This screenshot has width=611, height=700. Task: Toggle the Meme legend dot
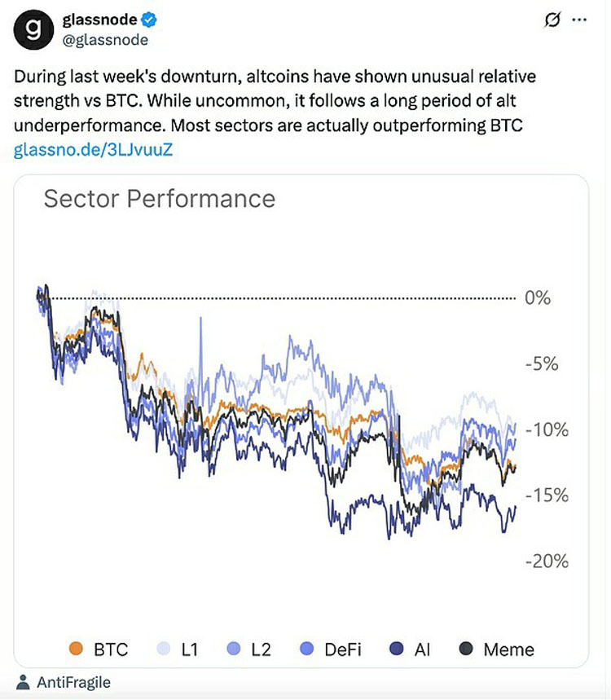(466, 648)
